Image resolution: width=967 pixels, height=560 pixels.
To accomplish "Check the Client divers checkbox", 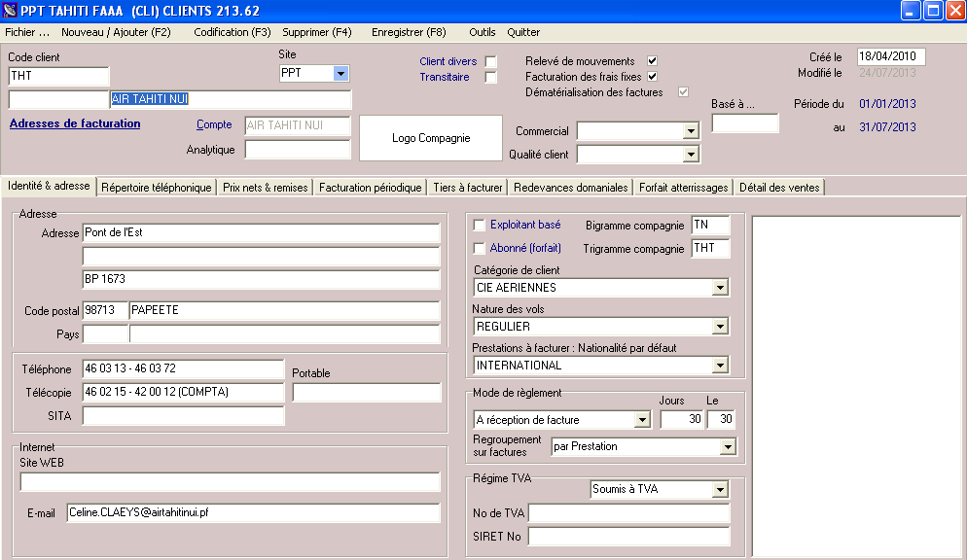I will coord(490,62).
